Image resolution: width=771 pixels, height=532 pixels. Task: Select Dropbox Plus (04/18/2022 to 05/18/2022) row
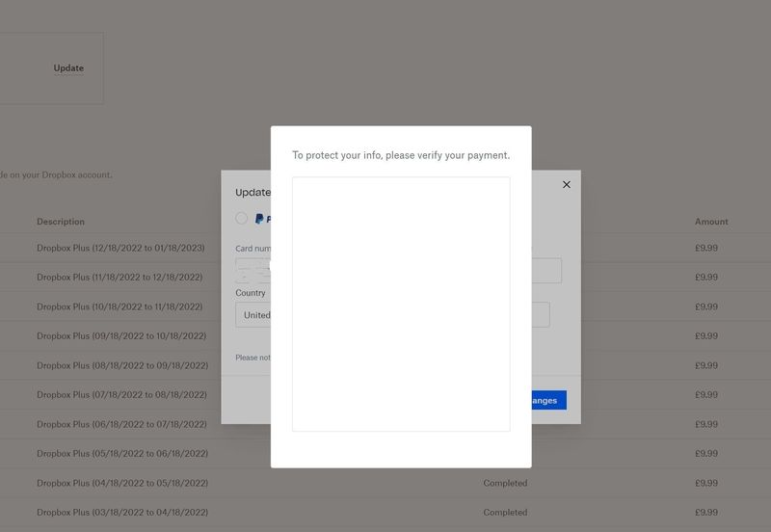pyautogui.click(x=122, y=483)
